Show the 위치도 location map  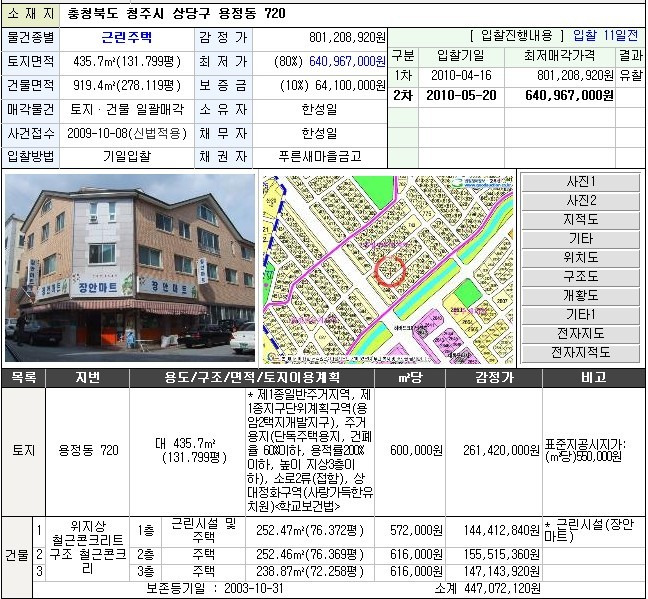point(580,258)
